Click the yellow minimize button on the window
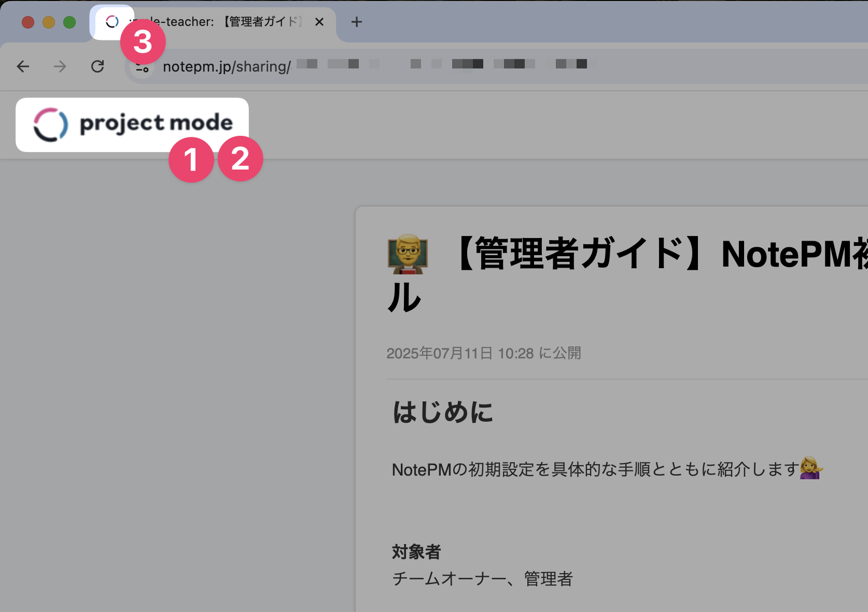The image size is (868, 612). 48,22
